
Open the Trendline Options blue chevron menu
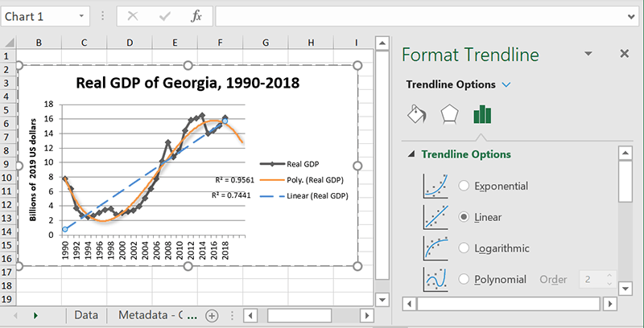pos(506,85)
